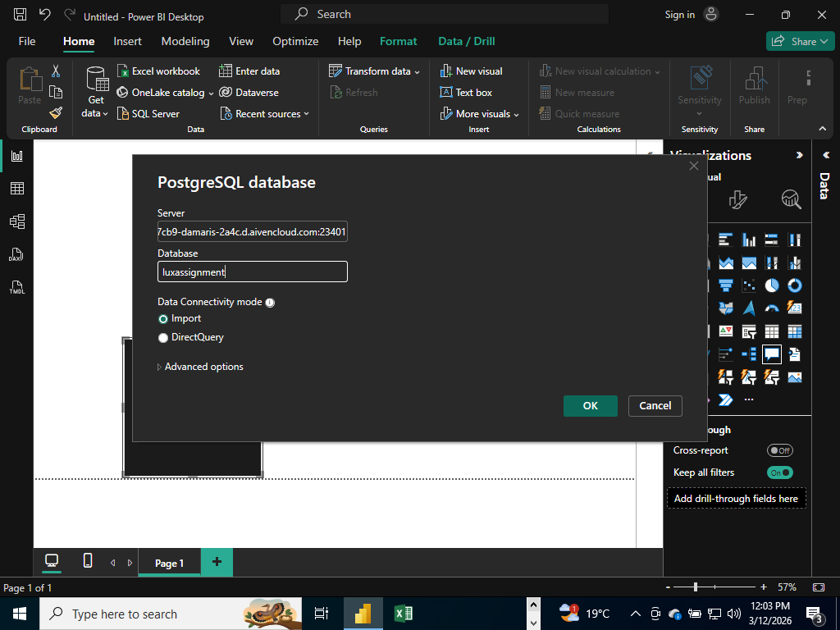Select the image visual icon
Screen dimensions: 840x630
point(794,377)
